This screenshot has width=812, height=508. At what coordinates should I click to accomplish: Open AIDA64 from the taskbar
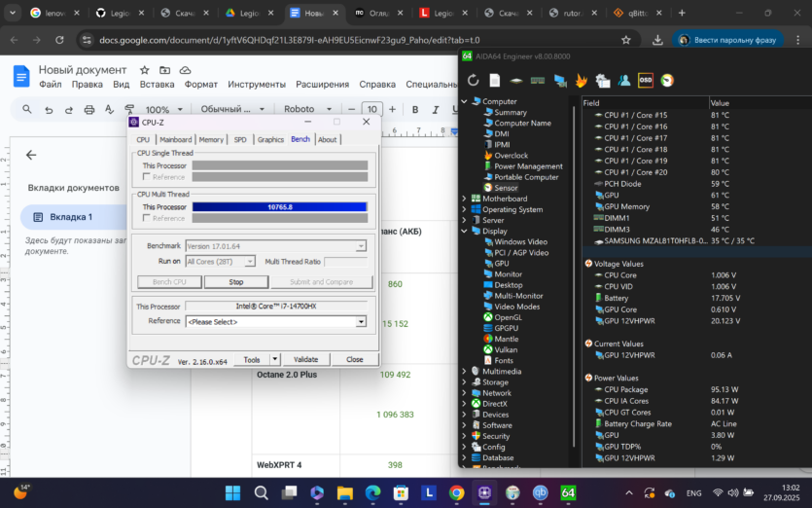tap(568, 492)
